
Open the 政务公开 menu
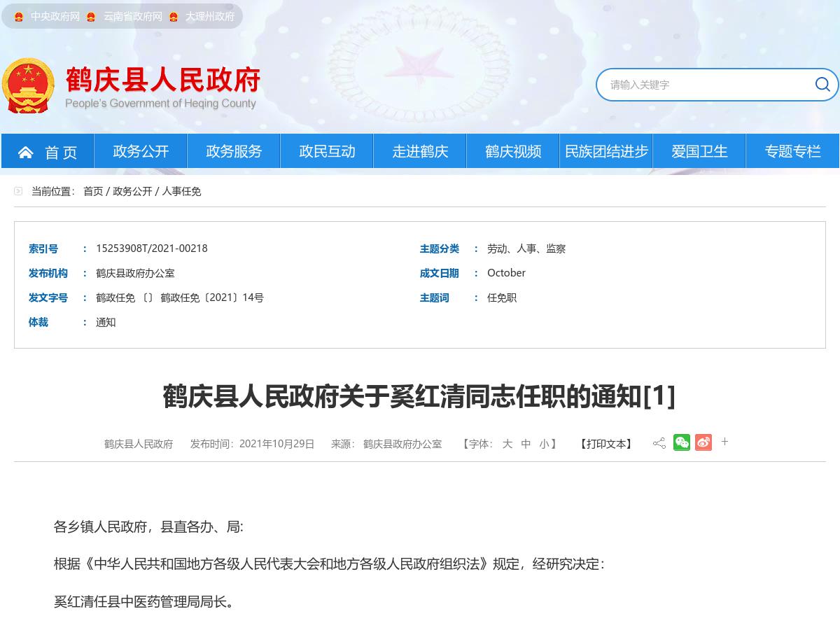[x=140, y=151]
